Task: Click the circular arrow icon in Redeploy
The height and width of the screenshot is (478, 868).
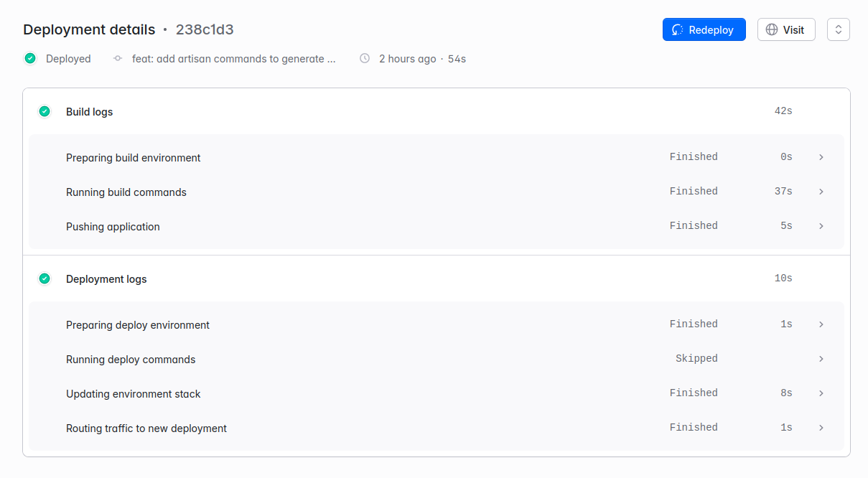Action: pos(677,30)
